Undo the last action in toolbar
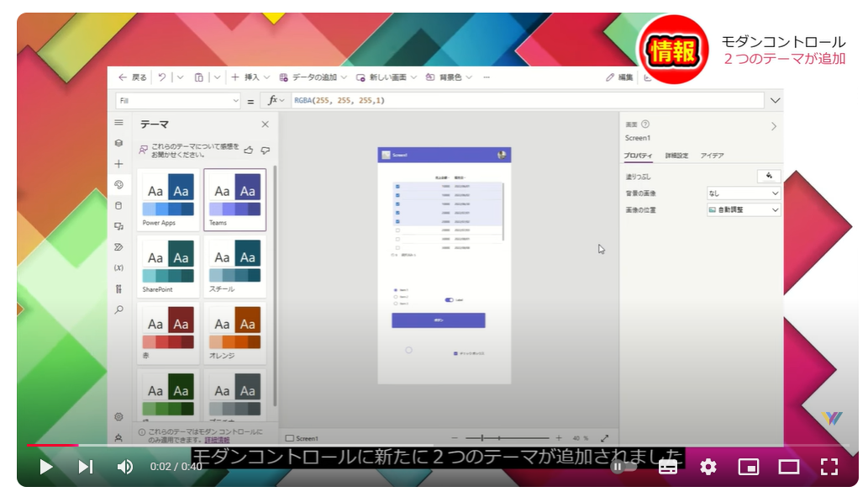The height and width of the screenshot is (492, 868). [x=161, y=77]
